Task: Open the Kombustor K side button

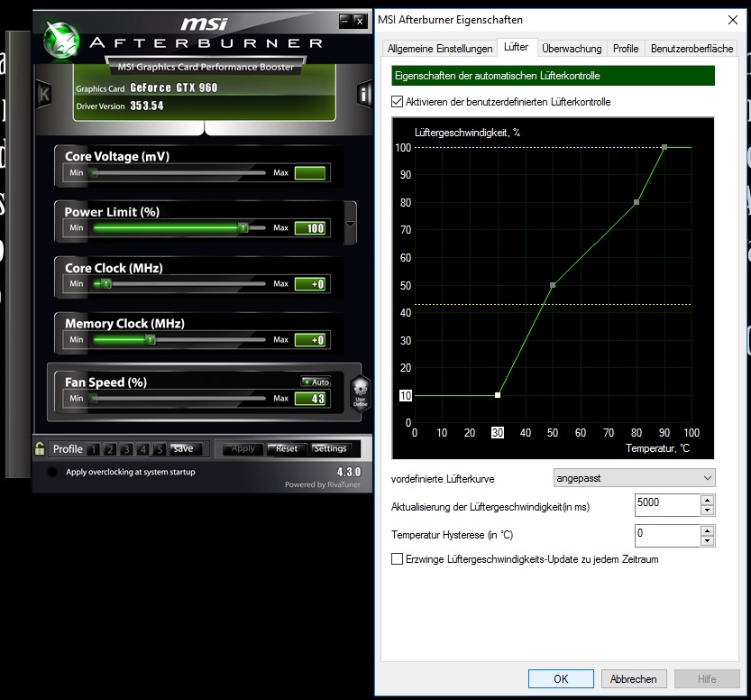Action: click(x=43, y=95)
